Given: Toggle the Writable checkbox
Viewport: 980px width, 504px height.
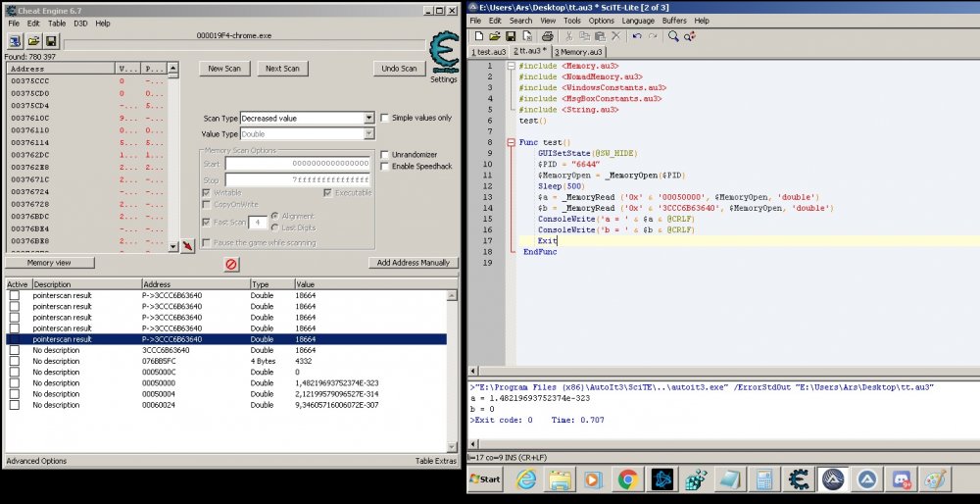Looking at the screenshot, I should point(207,192).
